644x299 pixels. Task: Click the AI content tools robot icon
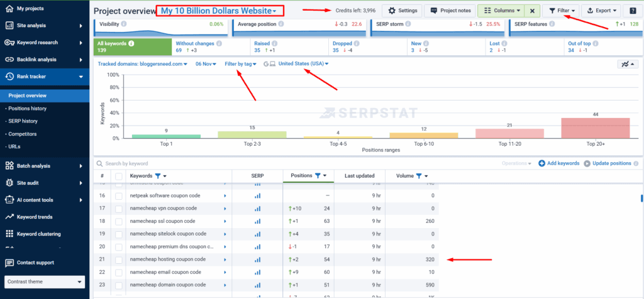pos(9,200)
